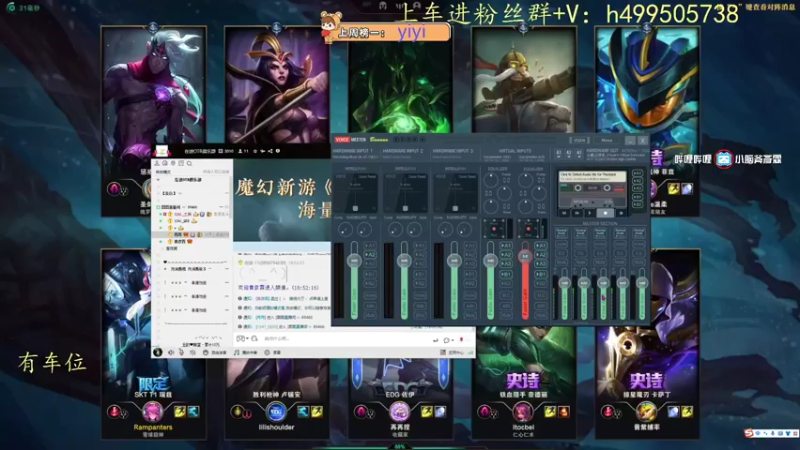Click the Sogou input method S icon

coord(749,433)
